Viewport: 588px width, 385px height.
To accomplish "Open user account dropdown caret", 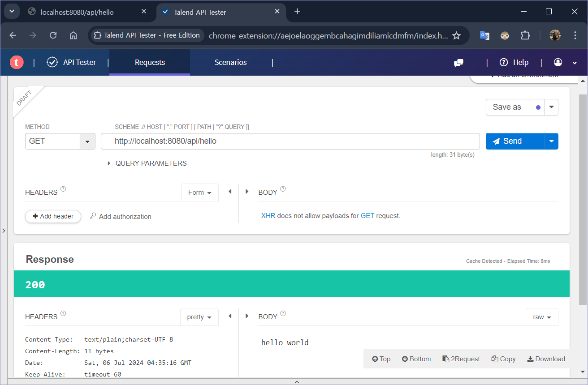I will 575,63.
